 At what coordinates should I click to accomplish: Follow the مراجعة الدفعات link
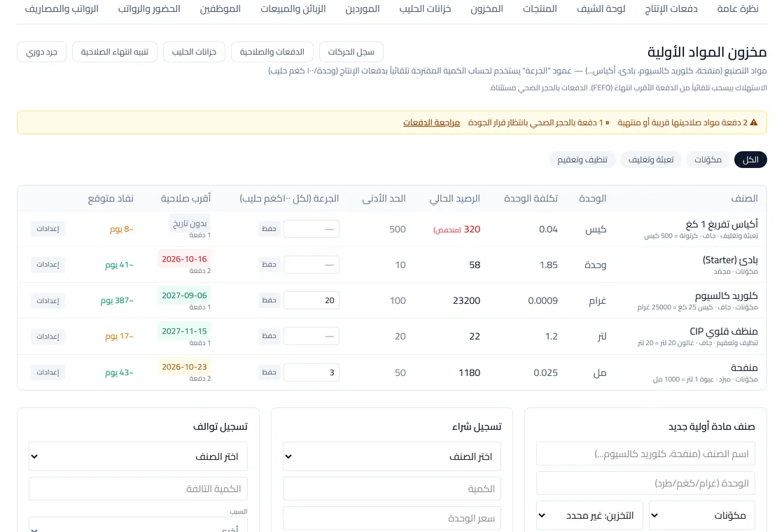(x=431, y=122)
